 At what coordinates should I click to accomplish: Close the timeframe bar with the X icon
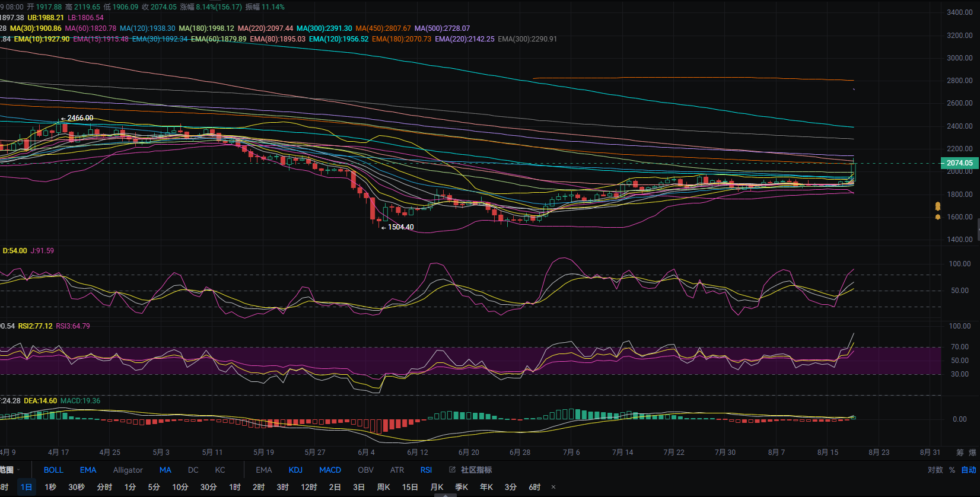(x=553, y=487)
